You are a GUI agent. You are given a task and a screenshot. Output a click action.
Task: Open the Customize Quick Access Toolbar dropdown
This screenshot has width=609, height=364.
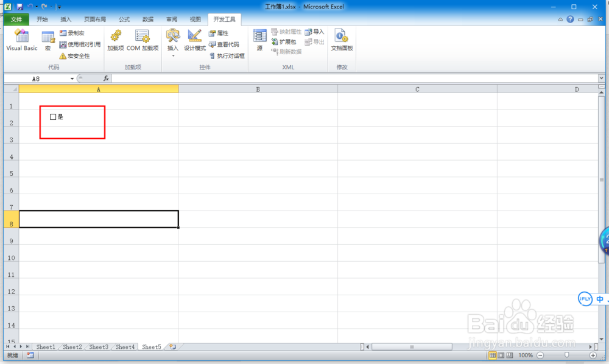point(58,7)
